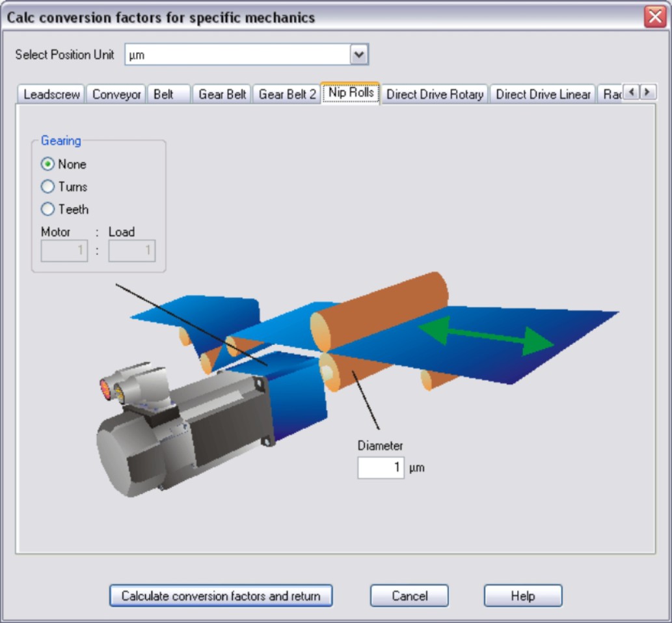Switch to Direct Drive Linear tab
Screen dimensions: 672x623
click(543, 94)
